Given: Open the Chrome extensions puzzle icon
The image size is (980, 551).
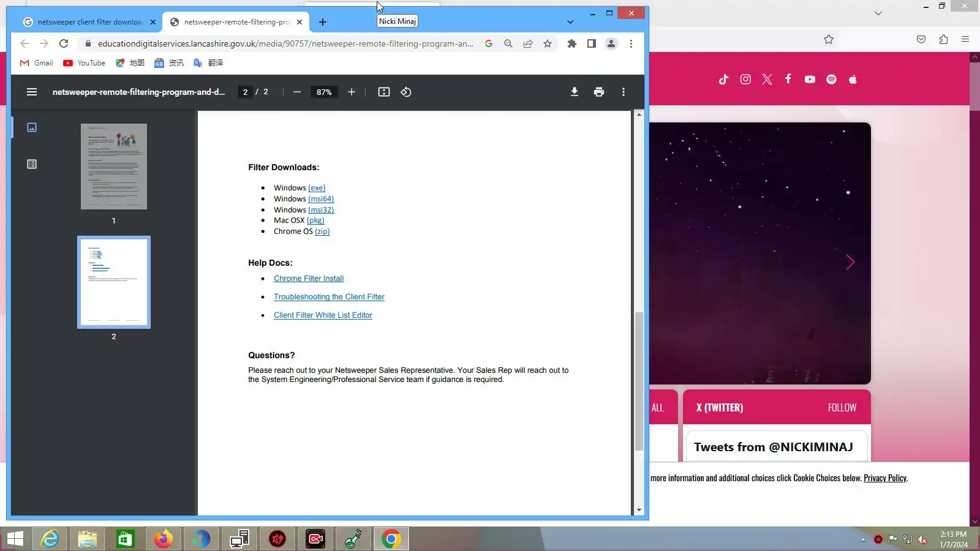Looking at the screenshot, I should click(x=572, y=43).
